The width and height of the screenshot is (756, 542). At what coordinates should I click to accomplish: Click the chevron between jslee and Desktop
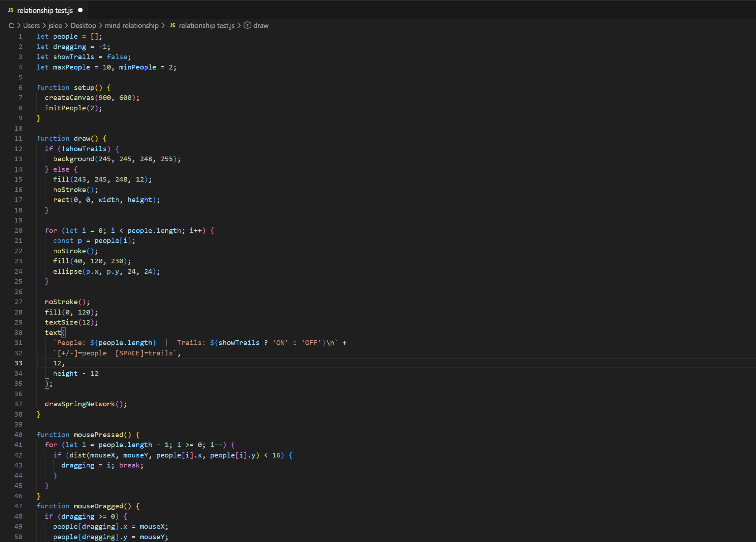pyautogui.click(x=66, y=26)
